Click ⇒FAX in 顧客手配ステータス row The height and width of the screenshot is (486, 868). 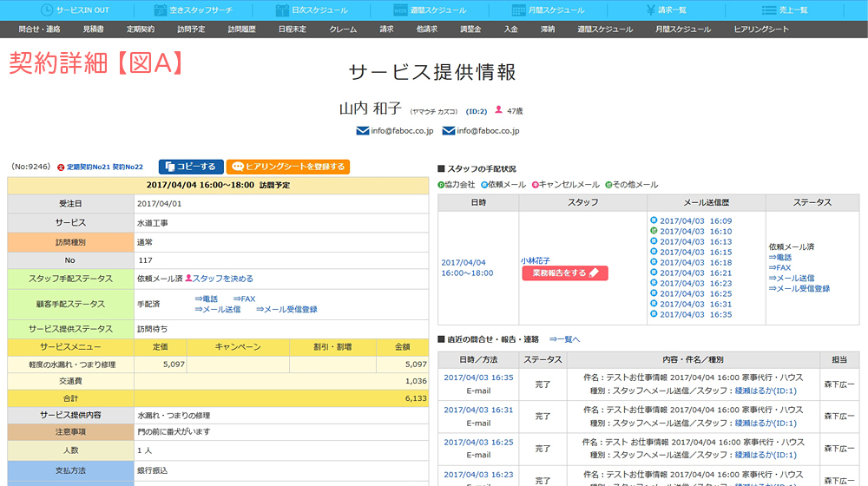(244, 299)
